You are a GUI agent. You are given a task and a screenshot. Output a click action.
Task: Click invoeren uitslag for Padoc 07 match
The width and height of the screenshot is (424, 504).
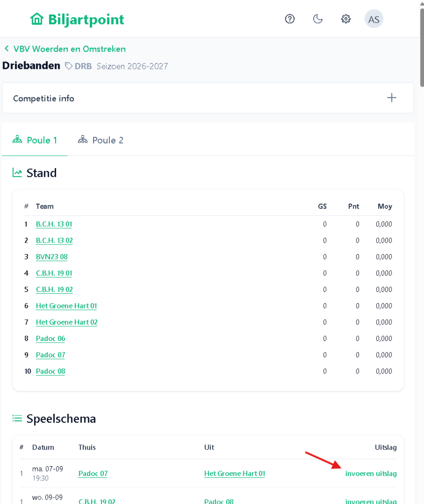click(x=371, y=473)
